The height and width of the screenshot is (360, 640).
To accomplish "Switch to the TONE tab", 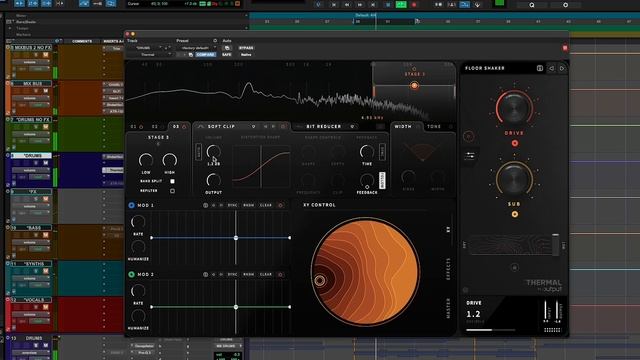I will click(x=434, y=127).
